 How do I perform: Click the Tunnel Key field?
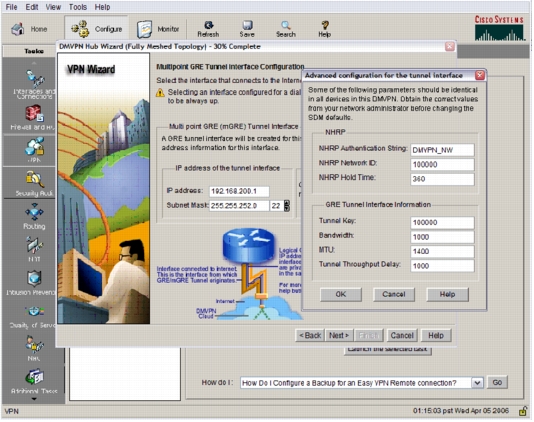pos(442,222)
